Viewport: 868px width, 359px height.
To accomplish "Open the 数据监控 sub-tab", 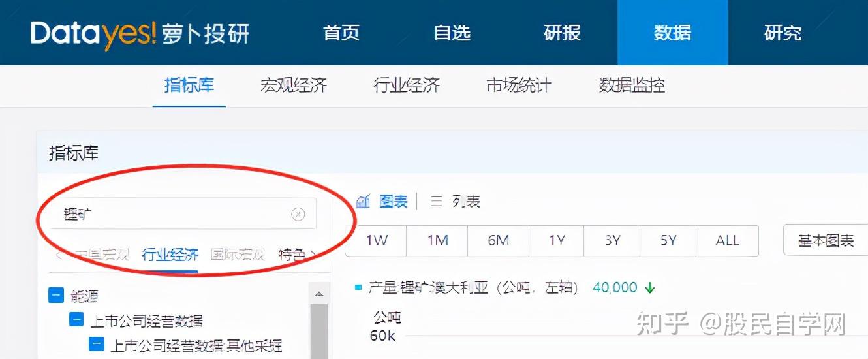I will pos(632,85).
